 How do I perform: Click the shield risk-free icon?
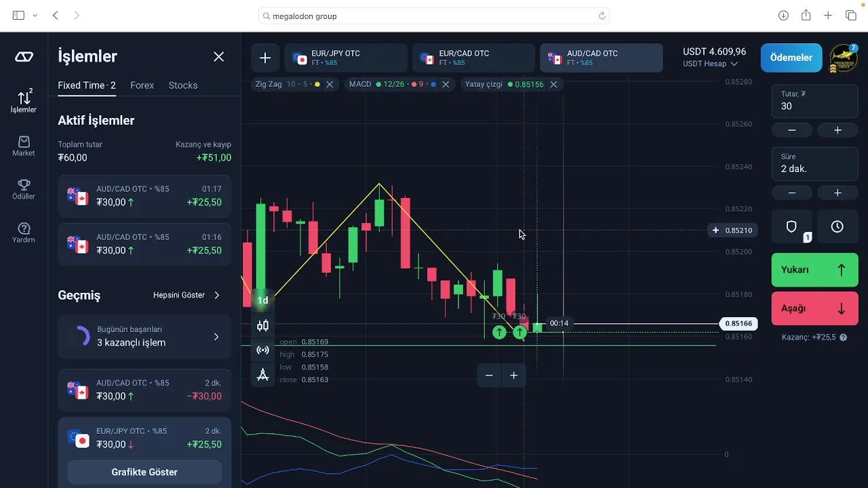tap(791, 227)
